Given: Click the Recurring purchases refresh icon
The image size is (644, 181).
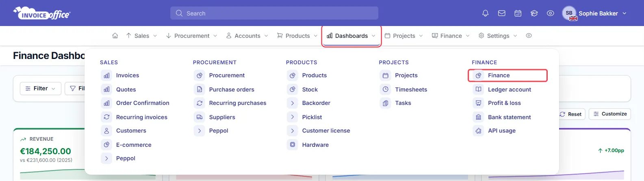Looking at the screenshot, I should (x=199, y=103).
